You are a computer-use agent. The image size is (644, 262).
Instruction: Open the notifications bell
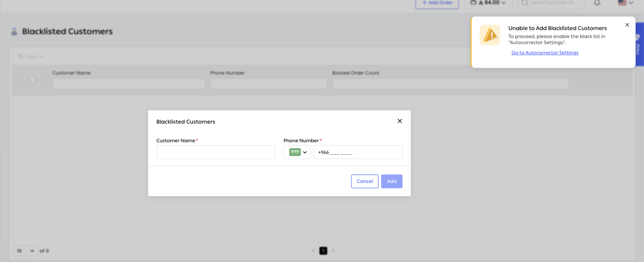click(597, 3)
